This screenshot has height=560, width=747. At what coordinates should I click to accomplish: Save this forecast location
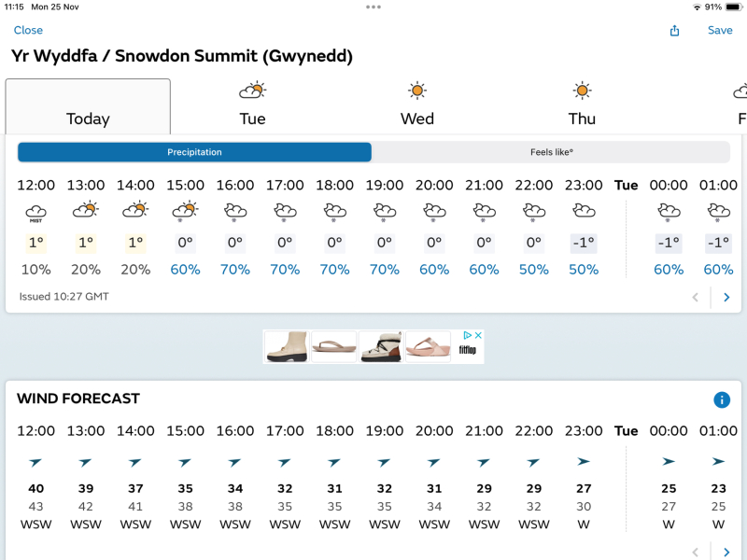(x=720, y=31)
